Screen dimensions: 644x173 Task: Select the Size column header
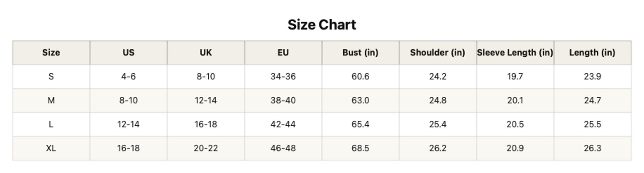tap(51, 53)
